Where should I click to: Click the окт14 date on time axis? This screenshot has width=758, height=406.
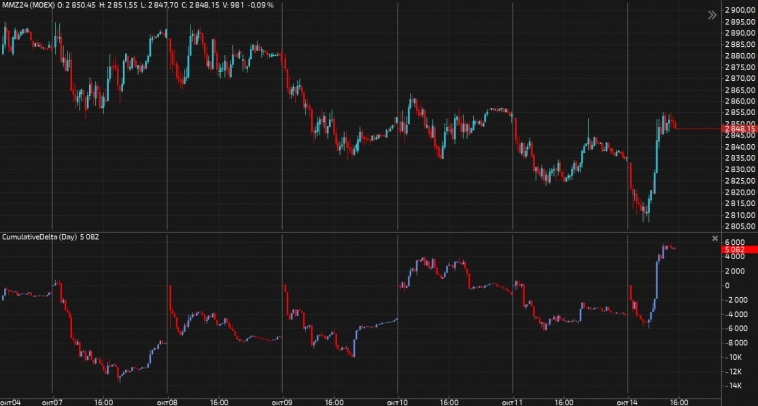627,402
